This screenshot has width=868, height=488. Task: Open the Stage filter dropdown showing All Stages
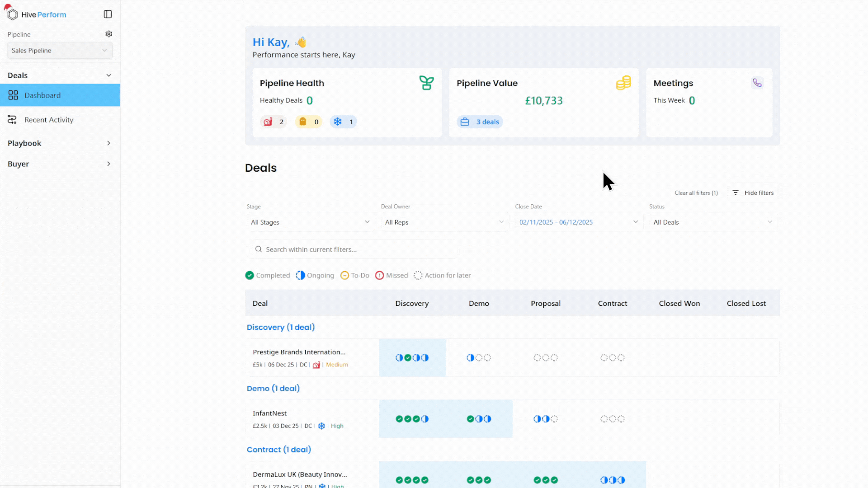[x=310, y=222]
